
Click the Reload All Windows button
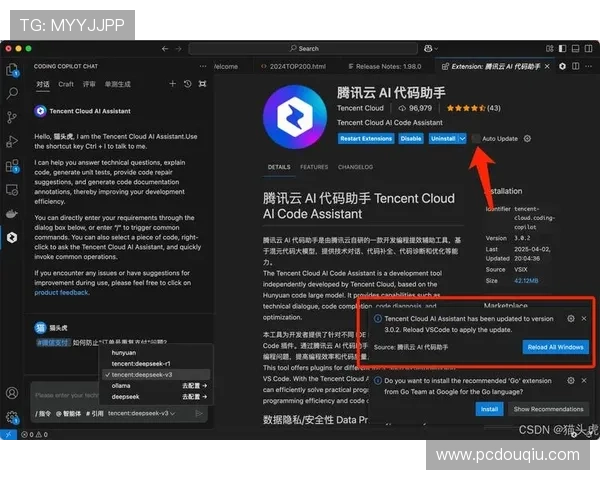point(556,347)
